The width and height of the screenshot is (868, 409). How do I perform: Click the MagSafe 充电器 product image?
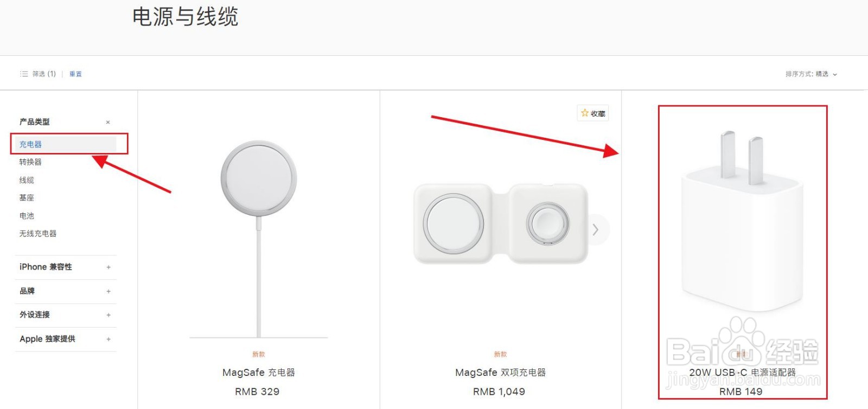(x=259, y=239)
